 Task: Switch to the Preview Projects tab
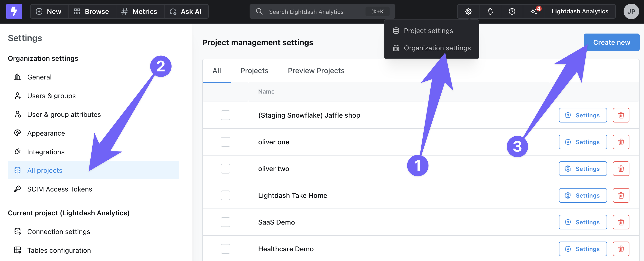point(316,71)
